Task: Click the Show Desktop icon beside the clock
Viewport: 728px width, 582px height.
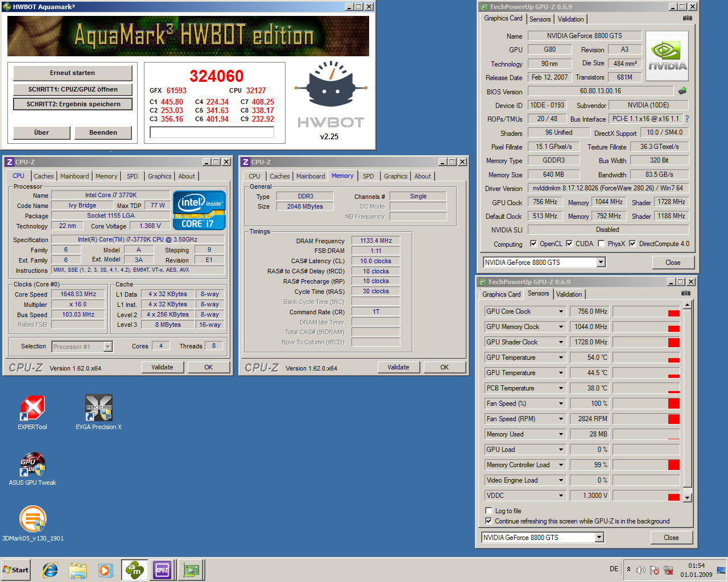Action: point(721,570)
